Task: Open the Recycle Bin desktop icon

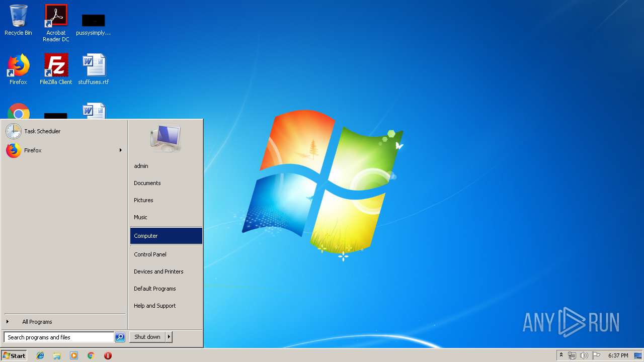Action: [x=18, y=20]
